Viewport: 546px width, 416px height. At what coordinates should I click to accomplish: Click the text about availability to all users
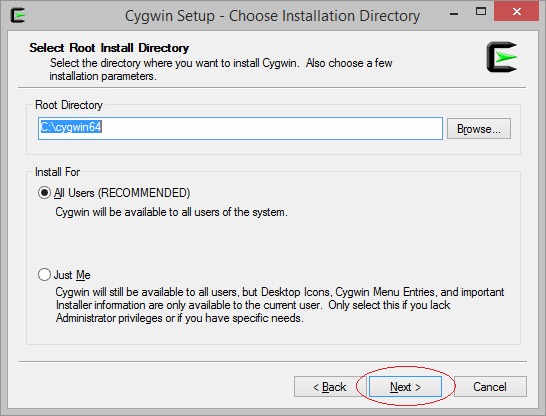click(x=171, y=212)
